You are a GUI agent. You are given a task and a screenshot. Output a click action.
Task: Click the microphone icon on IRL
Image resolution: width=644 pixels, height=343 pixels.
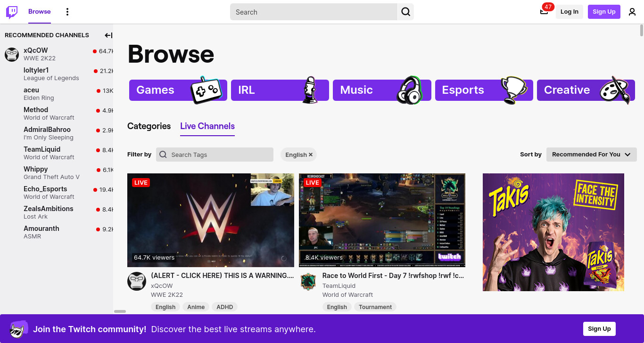[x=309, y=90]
